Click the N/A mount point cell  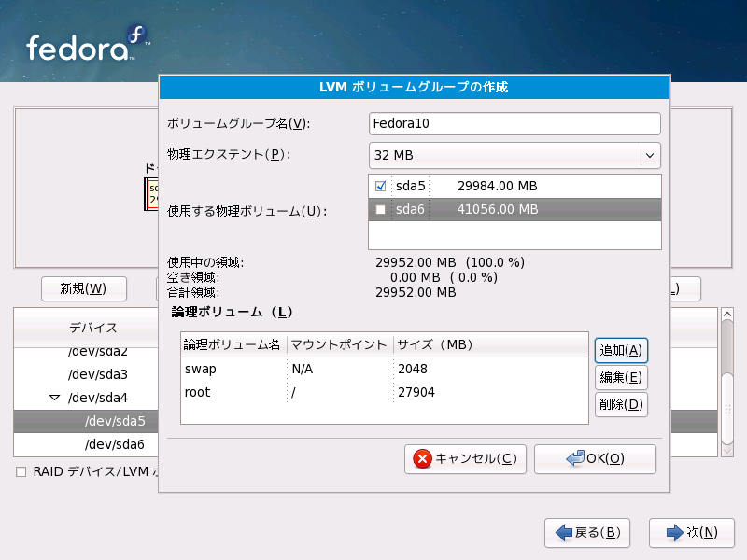tap(302, 369)
